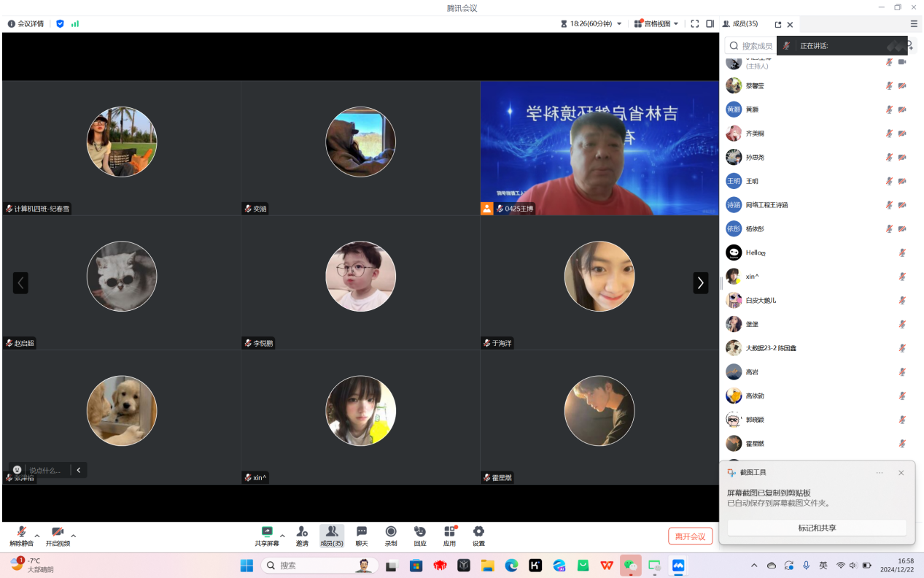924x578 pixels.
Task: Click the 共享屏幕 share screen icon
Action: pyautogui.click(x=266, y=532)
